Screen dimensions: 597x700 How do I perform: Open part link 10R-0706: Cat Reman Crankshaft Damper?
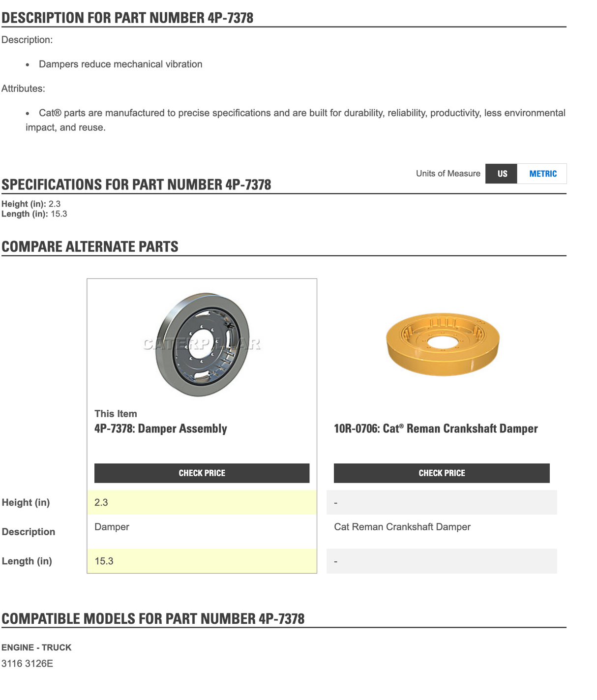[x=436, y=428]
